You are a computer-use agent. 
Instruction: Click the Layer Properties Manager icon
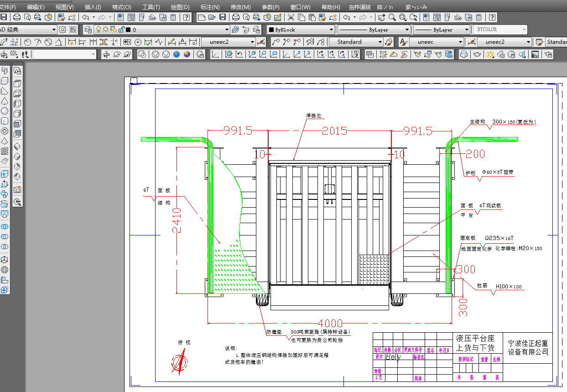click(x=88, y=30)
